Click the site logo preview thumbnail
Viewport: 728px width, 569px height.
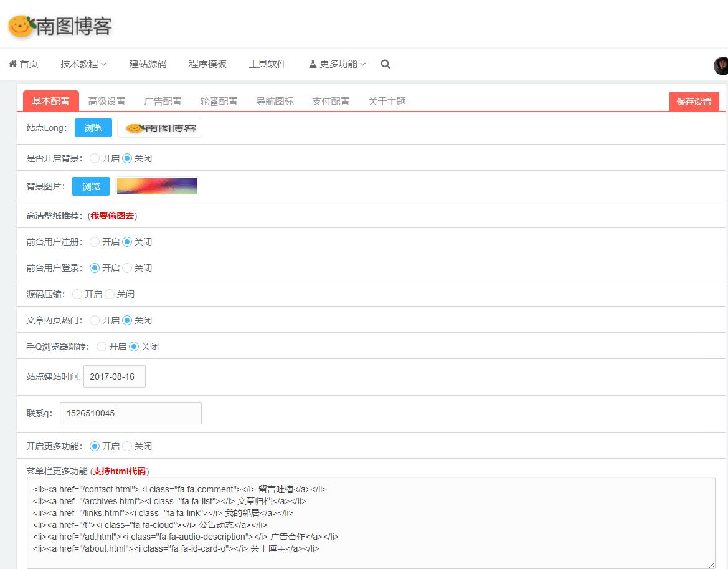click(x=159, y=128)
